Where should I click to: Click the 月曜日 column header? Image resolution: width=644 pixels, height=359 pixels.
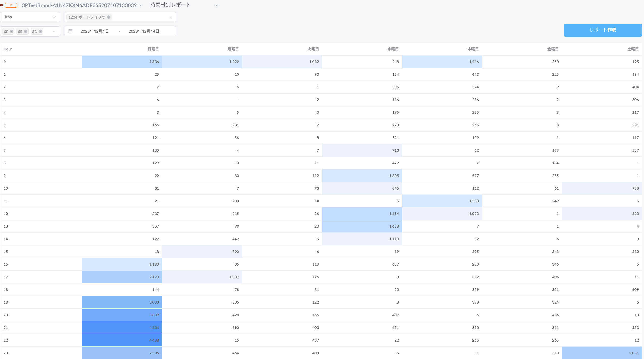click(233, 49)
